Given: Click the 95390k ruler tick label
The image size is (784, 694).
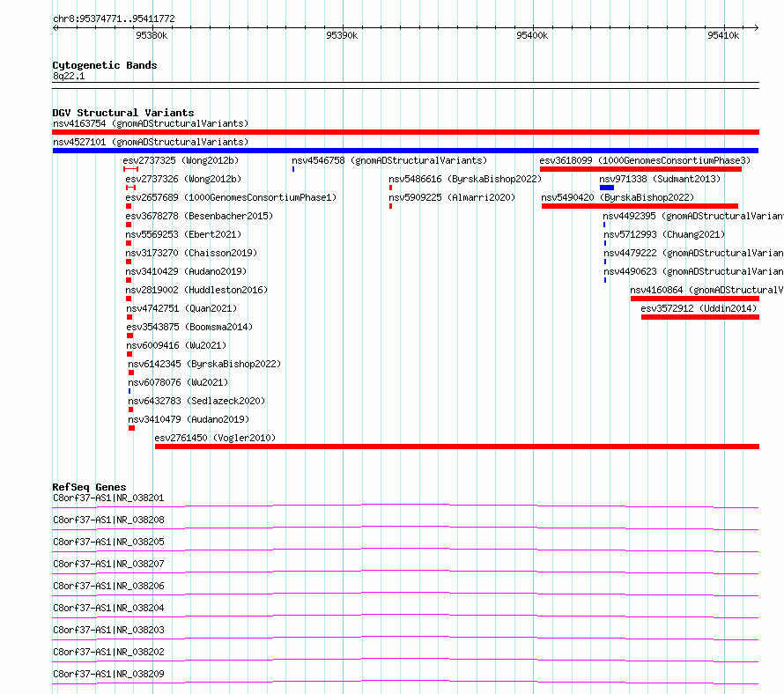Looking at the screenshot, I should click(x=342, y=35).
